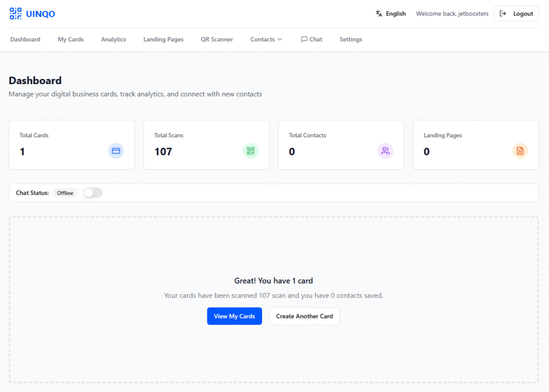
Task: Open the English language selector
Action: [395, 14]
